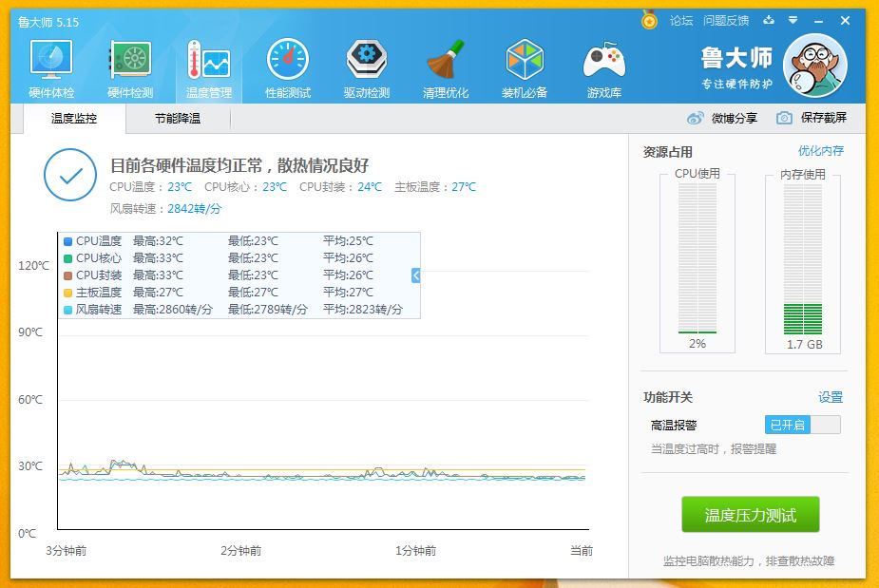The width and height of the screenshot is (879, 588).
Task: Switch to 温度监控 tab
Action: coord(74,119)
